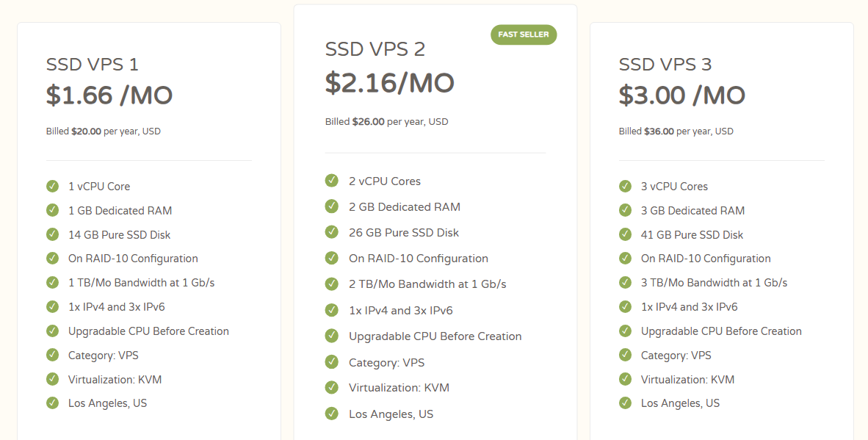The width and height of the screenshot is (868, 440).
Task: Click Los Angeles, US in SSD VPS 1
Action: tap(108, 403)
